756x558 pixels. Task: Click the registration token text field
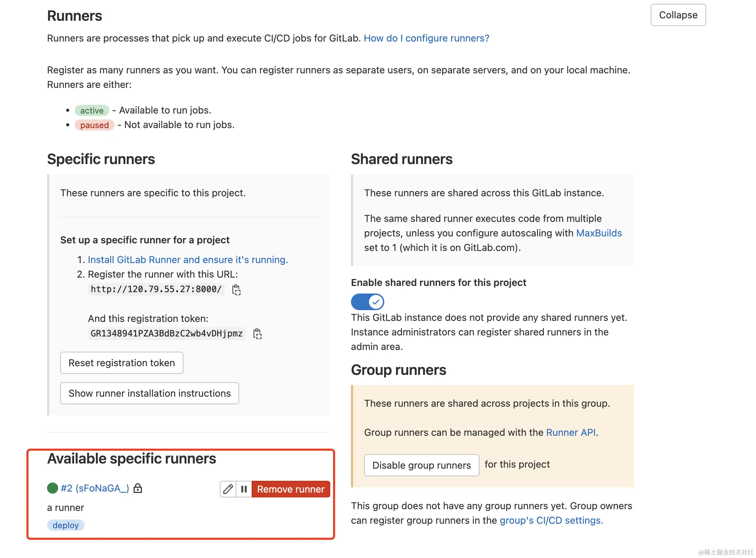click(166, 334)
